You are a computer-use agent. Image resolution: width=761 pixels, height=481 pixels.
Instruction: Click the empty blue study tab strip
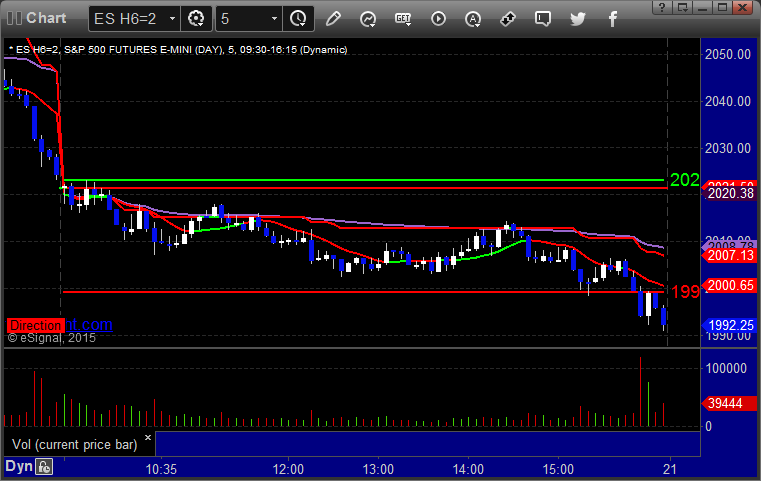click(x=428, y=444)
